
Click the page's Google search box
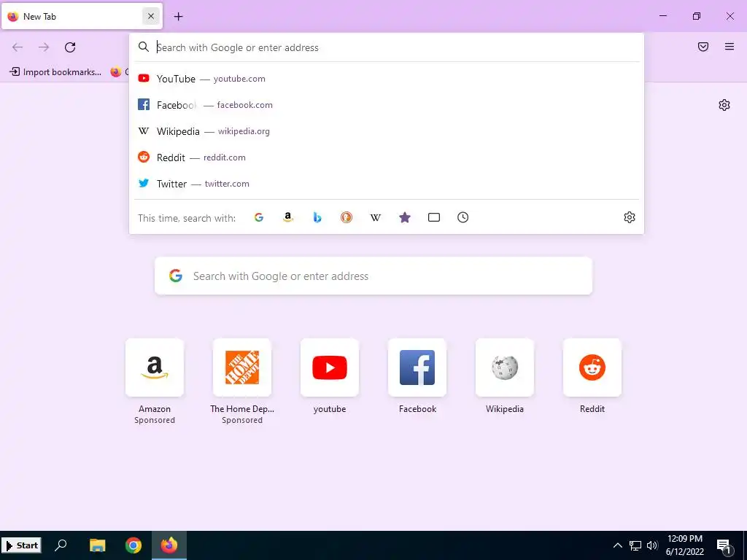pyautogui.click(x=373, y=276)
